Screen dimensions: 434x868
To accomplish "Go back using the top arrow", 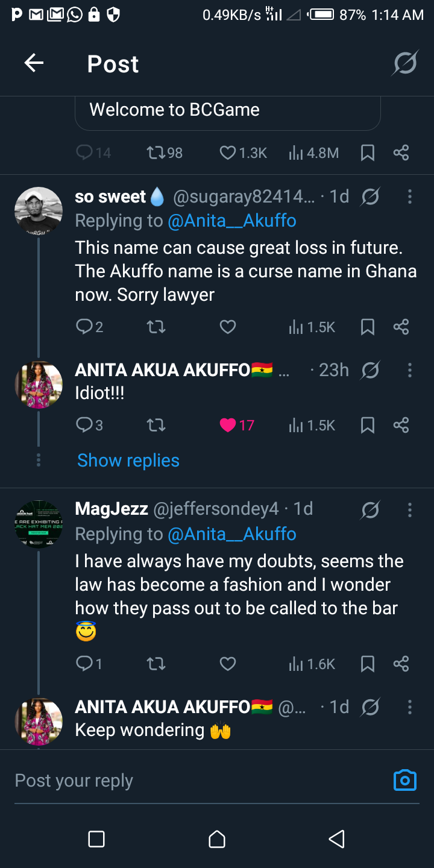I will click(x=34, y=63).
